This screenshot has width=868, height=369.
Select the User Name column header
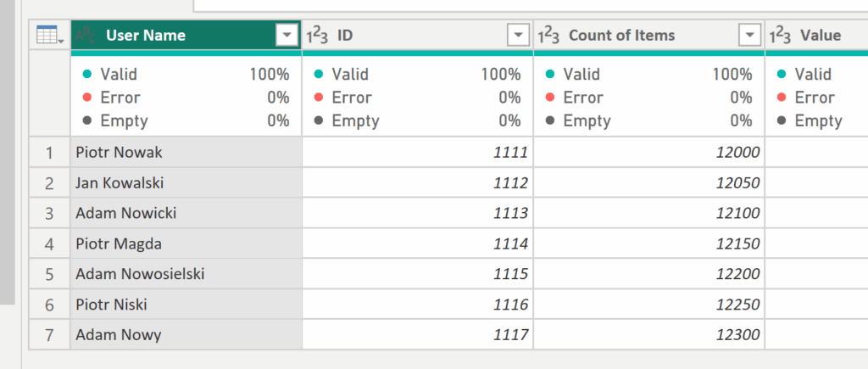170,35
